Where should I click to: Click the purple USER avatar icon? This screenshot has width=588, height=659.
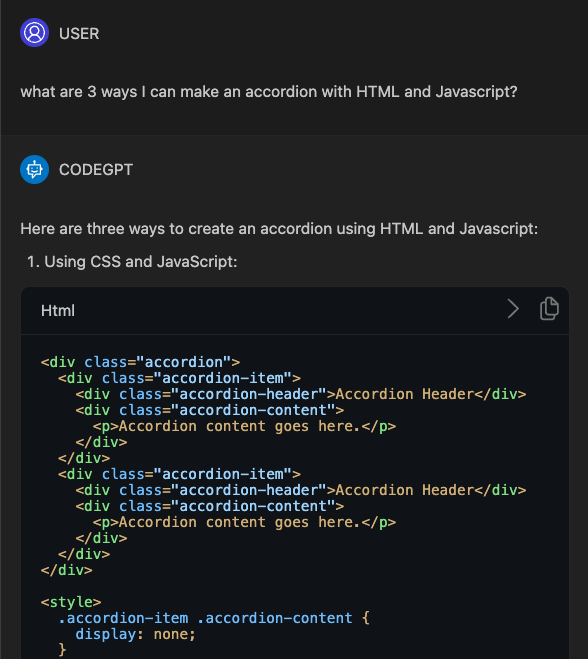coord(34,33)
